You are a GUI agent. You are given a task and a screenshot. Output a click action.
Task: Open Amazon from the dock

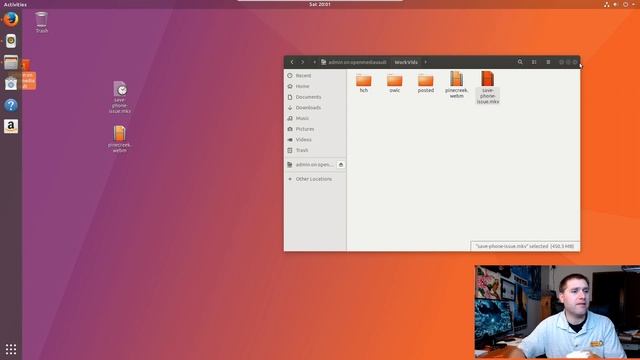coord(11,127)
